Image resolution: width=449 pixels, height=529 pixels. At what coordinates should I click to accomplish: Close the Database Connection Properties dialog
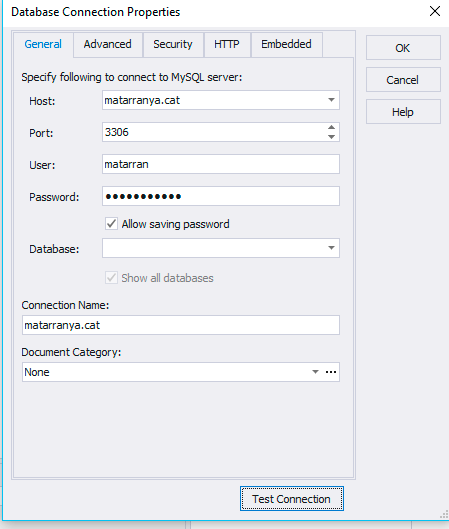pos(435,11)
